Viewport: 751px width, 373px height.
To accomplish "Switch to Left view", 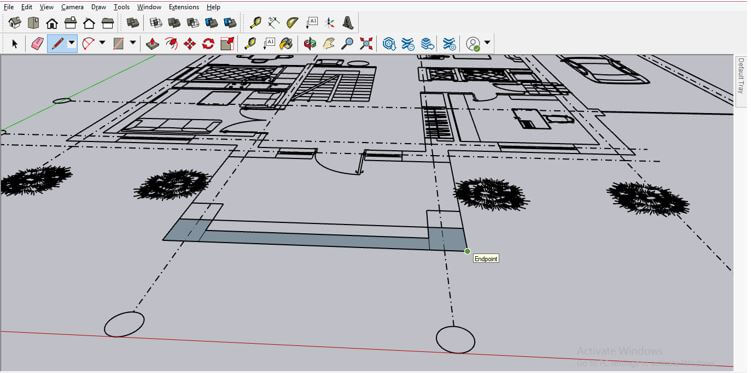I will 108,23.
